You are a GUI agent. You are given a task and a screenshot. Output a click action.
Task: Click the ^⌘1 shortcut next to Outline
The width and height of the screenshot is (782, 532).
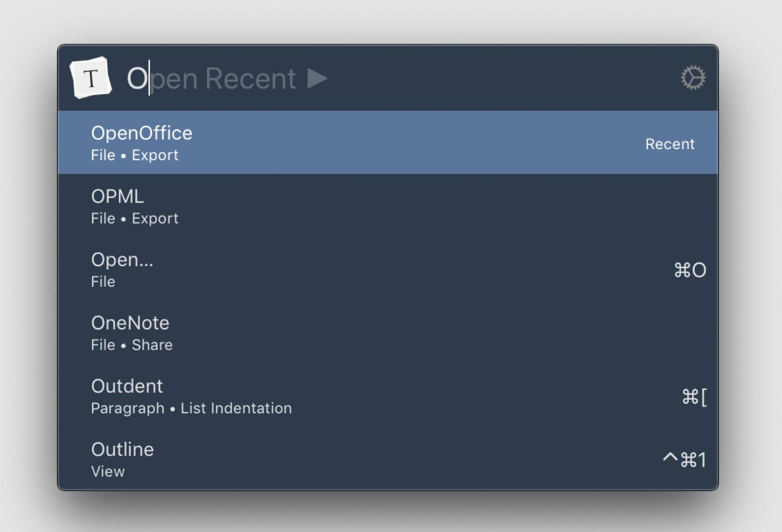683,459
